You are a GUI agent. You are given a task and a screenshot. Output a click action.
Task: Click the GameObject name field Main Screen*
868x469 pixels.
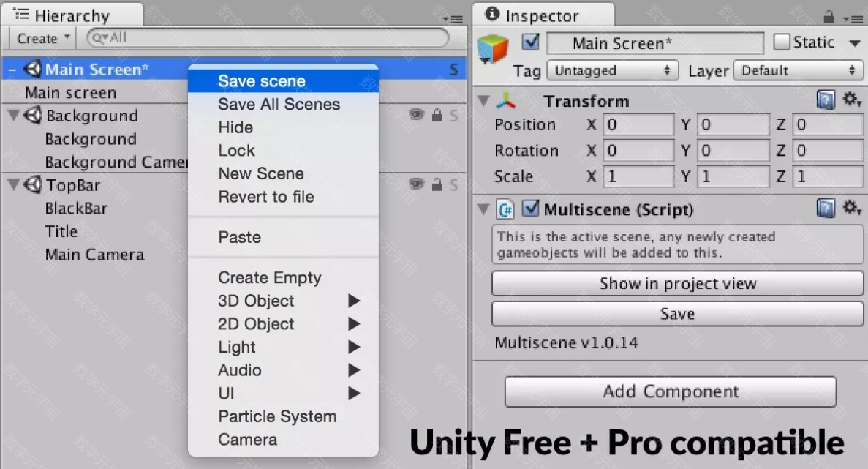click(x=655, y=43)
